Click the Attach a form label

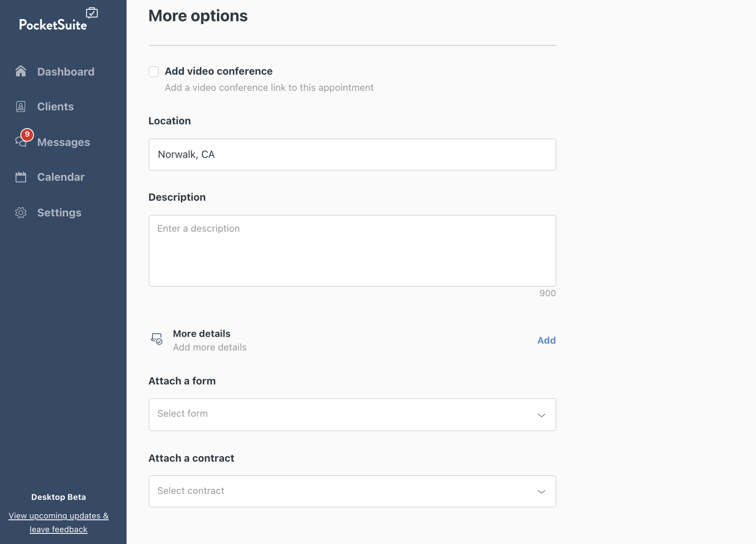pos(182,381)
